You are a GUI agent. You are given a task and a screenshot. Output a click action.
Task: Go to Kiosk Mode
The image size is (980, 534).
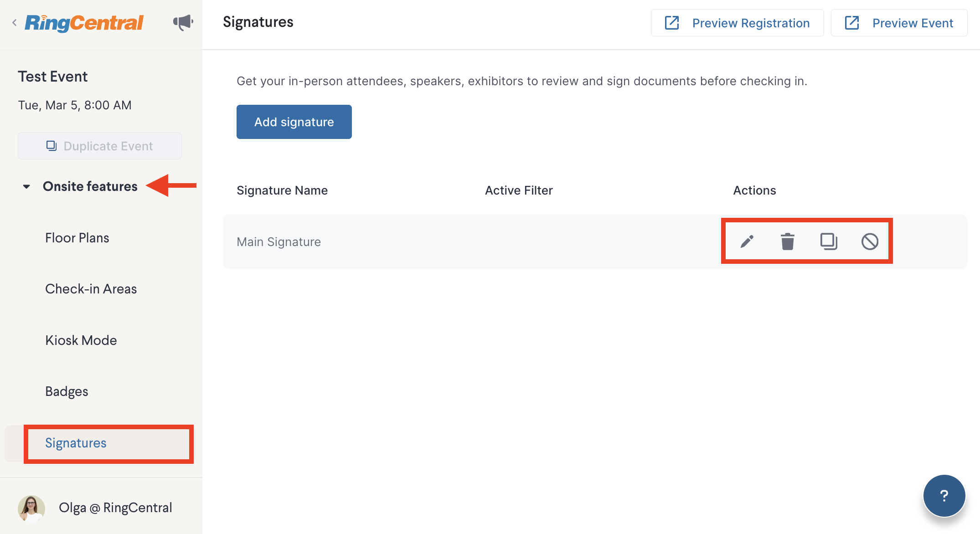pyautogui.click(x=81, y=340)
